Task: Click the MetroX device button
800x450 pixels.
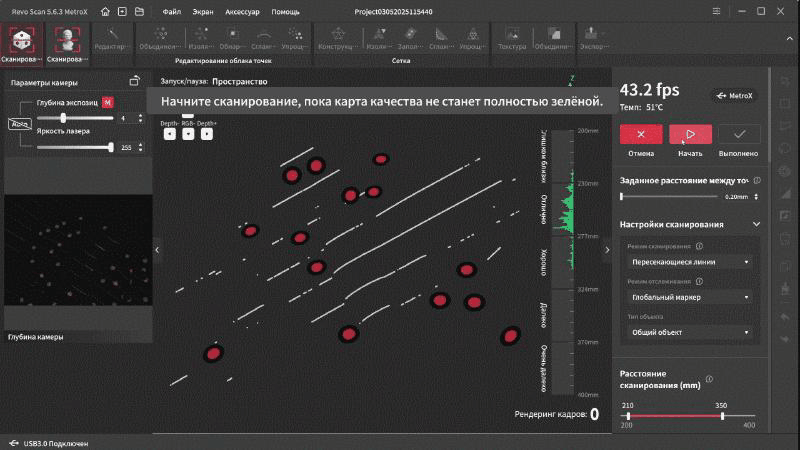Action: click(735, 95)
